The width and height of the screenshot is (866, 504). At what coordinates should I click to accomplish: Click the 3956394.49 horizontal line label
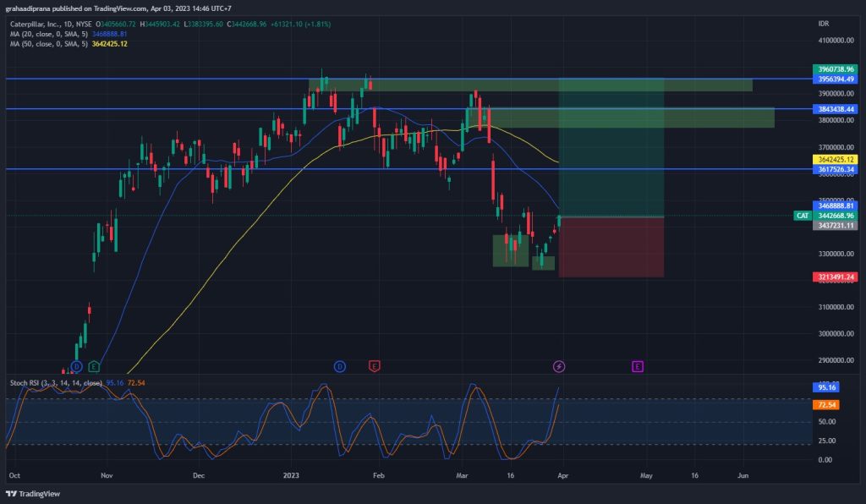835,79
